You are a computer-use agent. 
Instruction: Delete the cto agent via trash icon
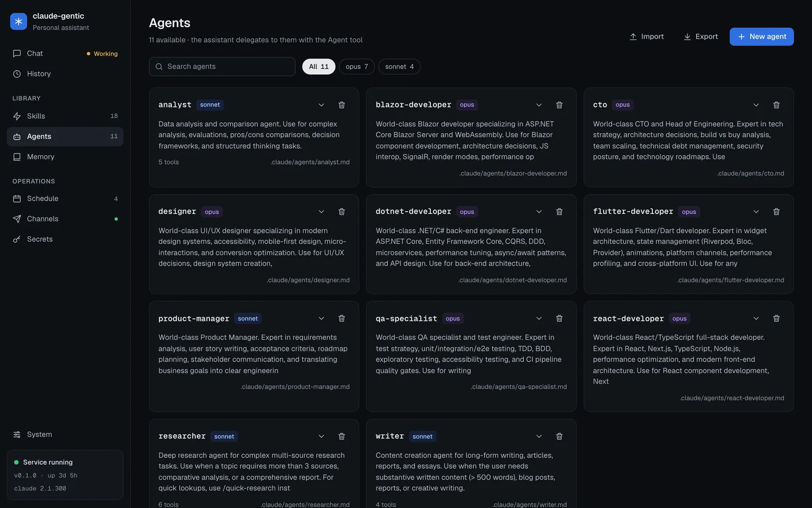[x=776, y=105]
